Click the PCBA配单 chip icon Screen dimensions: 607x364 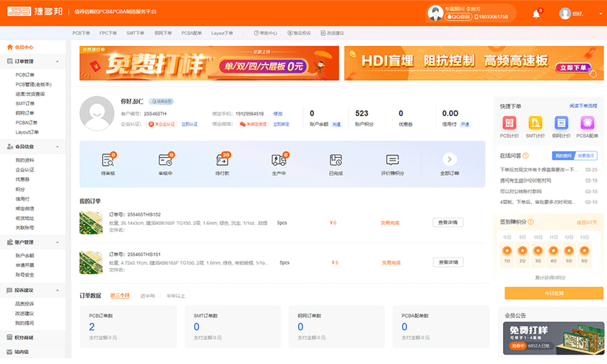pyautogui.click(x=587, y=123)
